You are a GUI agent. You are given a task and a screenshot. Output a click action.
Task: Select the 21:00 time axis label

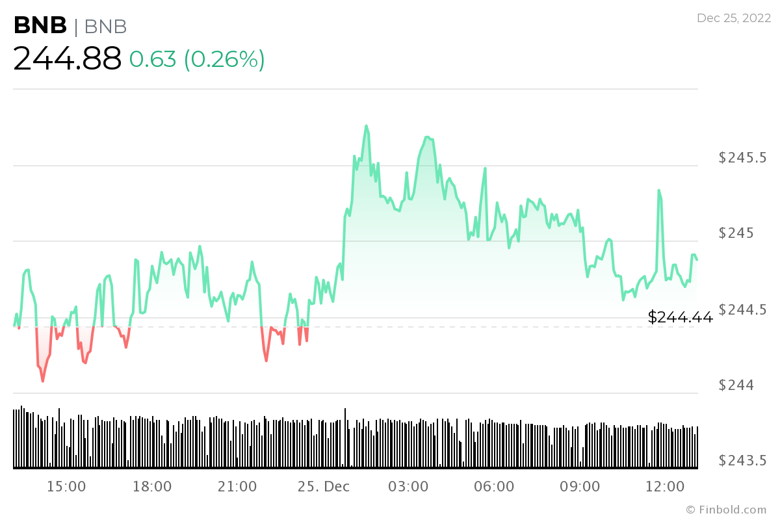pyautogui.click(x=237, y=486)
